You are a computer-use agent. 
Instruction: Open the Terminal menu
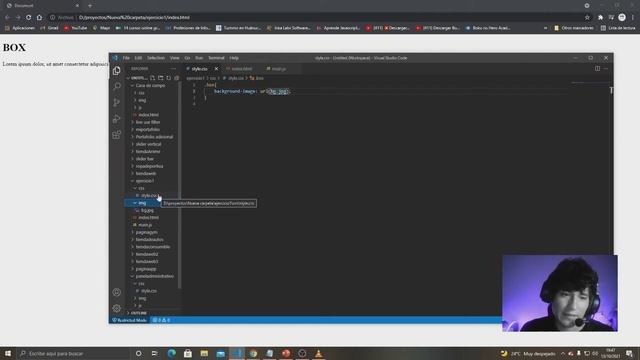click(x=216, y=58)
